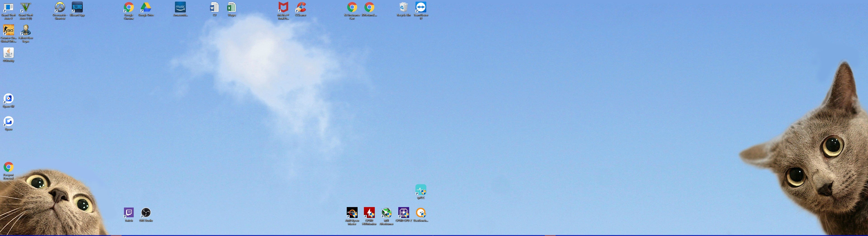The width and height of the screenshot is (868, 236).
Task: Click the KA Insurance Cert Chrome shortcut
Action: (x=352, y=11)
